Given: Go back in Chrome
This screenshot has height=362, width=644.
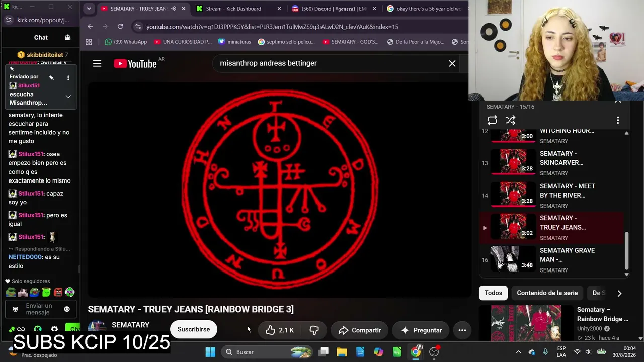Looking at the screenshot, I should coord(90,27).
